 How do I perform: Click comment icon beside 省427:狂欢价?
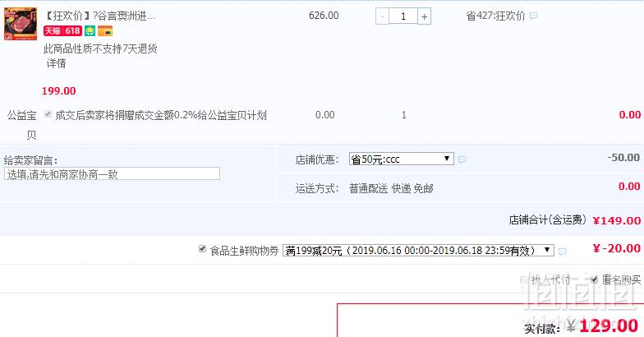(534, 16)
